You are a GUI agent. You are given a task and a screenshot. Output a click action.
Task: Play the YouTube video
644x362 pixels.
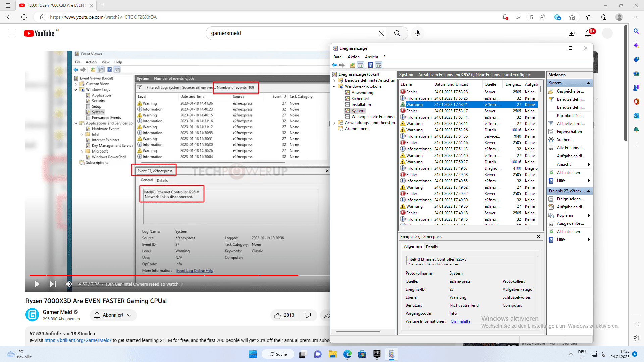(37, 284)
